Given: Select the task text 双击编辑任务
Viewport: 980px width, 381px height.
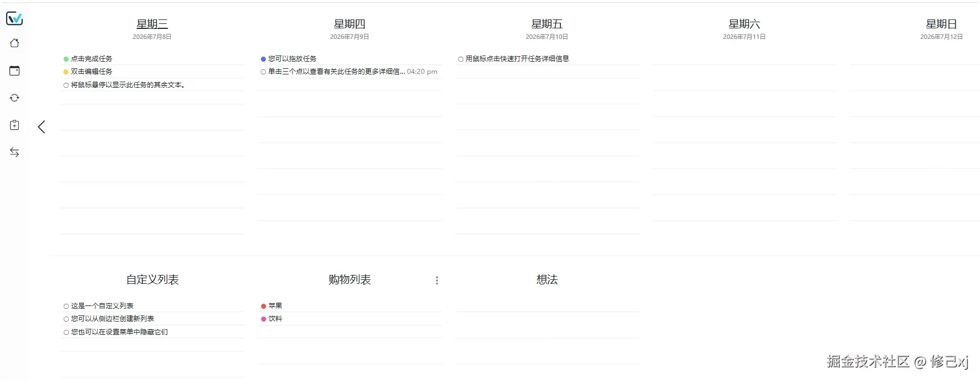Looking at the screenshot, I should (x=92, y=72).
